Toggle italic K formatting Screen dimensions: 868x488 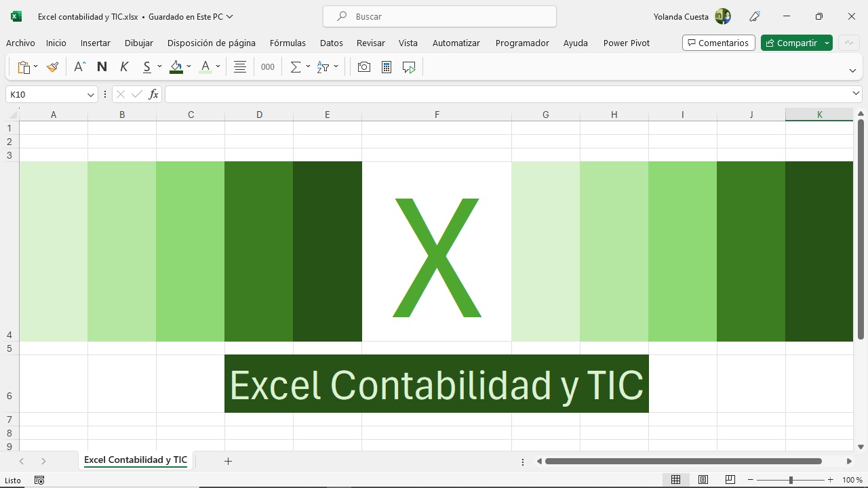tap(124, 67)
